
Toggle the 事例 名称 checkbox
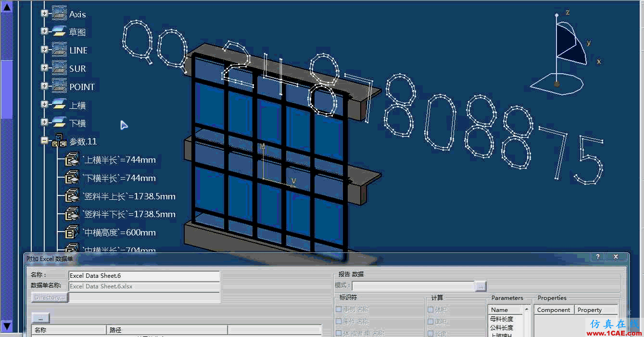point(339,310)
